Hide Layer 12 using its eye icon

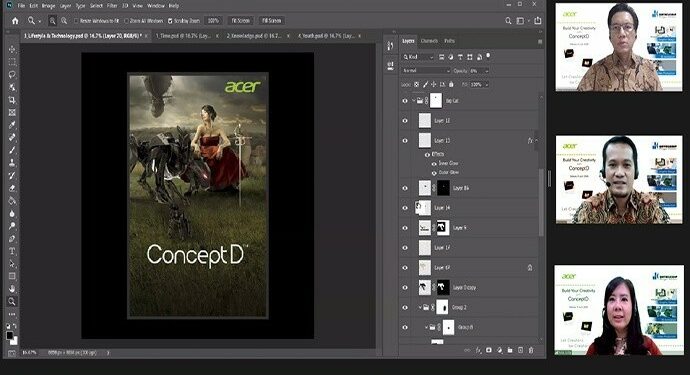click(405, 121)
